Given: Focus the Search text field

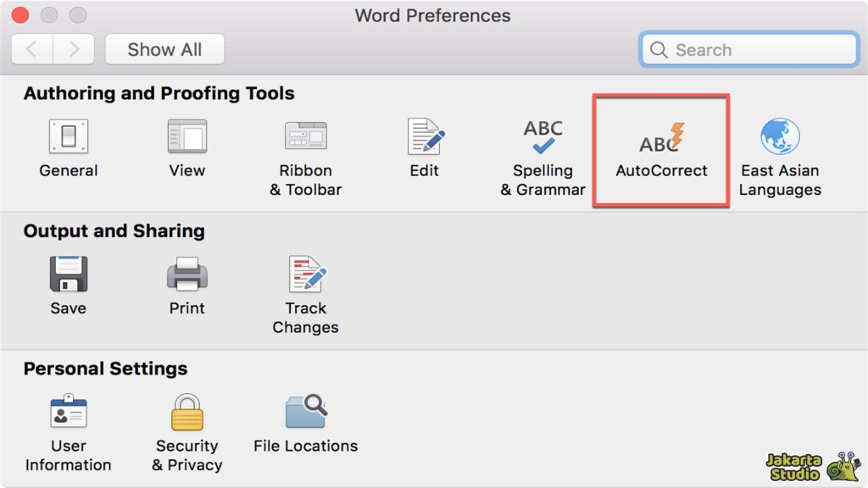Looking at the screenshot, I should pos(759,50).
